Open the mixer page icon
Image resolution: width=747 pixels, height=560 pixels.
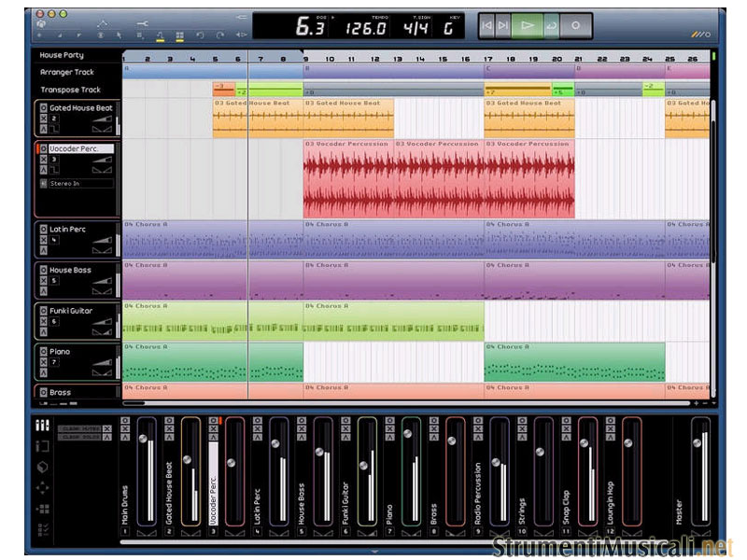42,426
